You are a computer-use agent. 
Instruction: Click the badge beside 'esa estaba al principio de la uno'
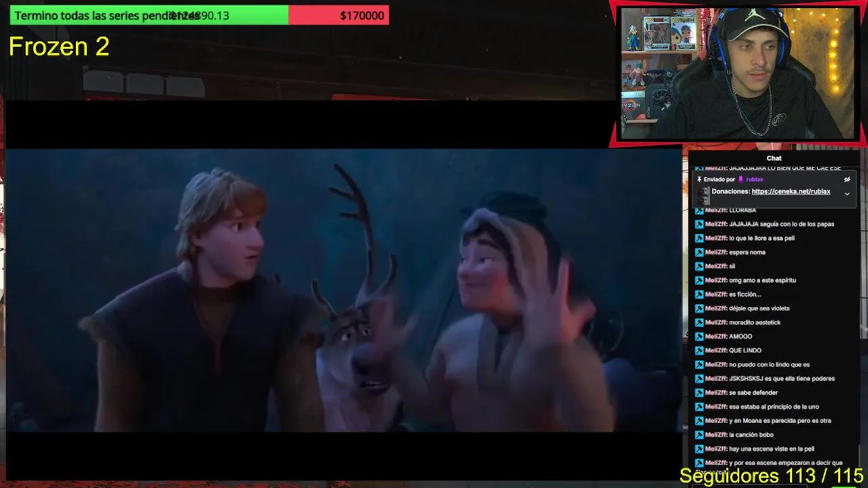click(699, 407)
